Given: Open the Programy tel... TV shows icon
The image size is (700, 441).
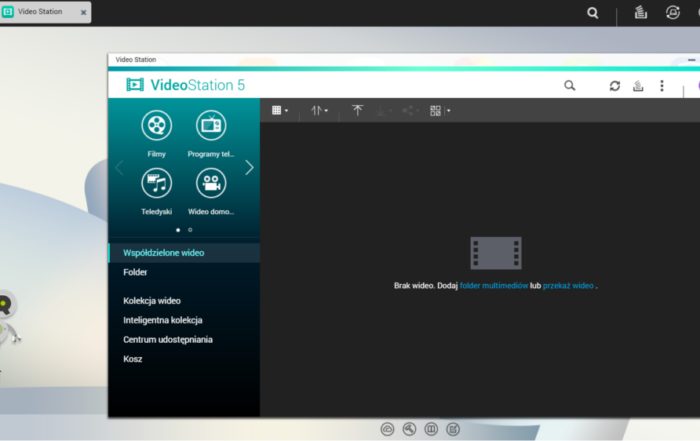Looking at the screenshot, I should click(211, 125).
